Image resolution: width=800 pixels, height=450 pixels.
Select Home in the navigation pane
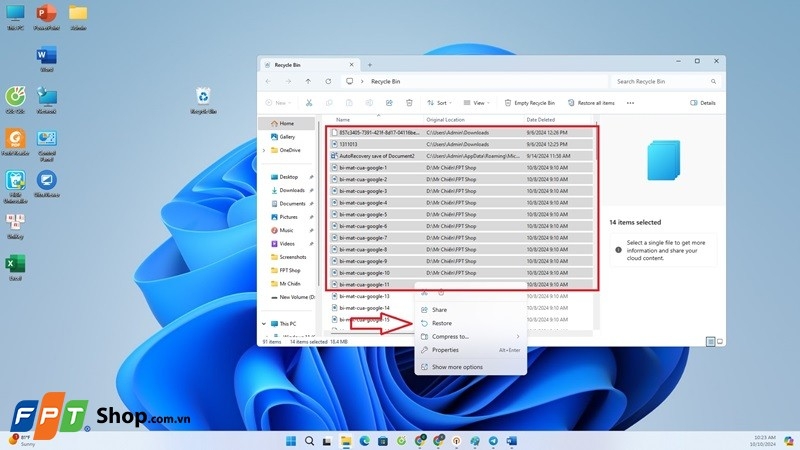tap(286, 123)
